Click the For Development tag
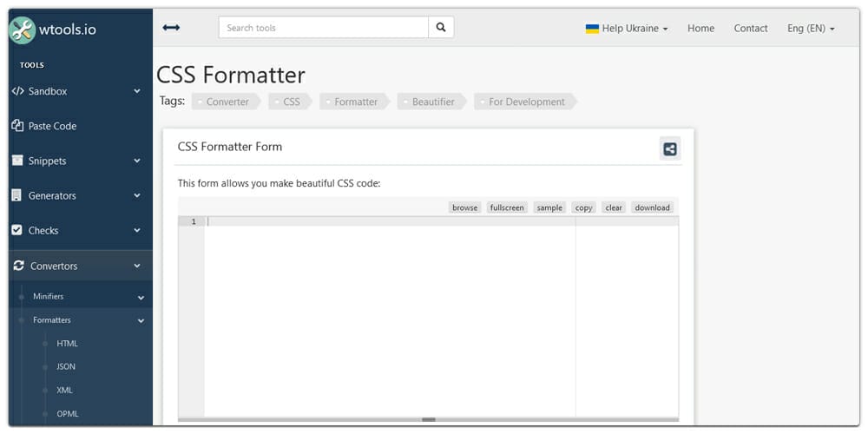868x434 pixels. pos(526,102)
